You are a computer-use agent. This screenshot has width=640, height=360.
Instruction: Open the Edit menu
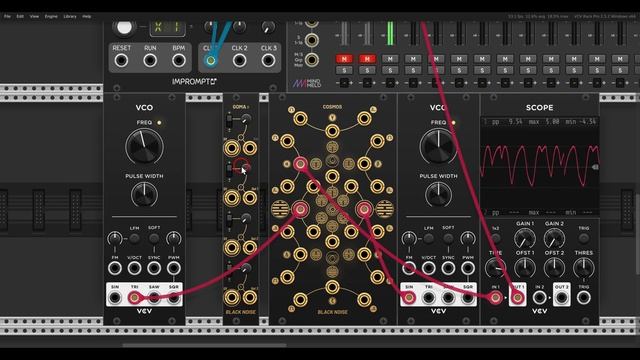click(x=20, y=16)
